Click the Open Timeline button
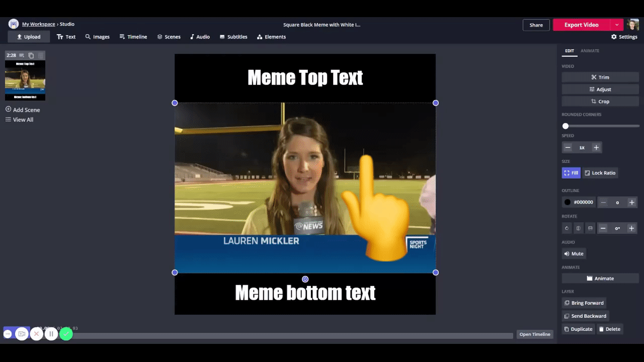The height and width of the screenshot is (362, 644). [x=534, y=334]
